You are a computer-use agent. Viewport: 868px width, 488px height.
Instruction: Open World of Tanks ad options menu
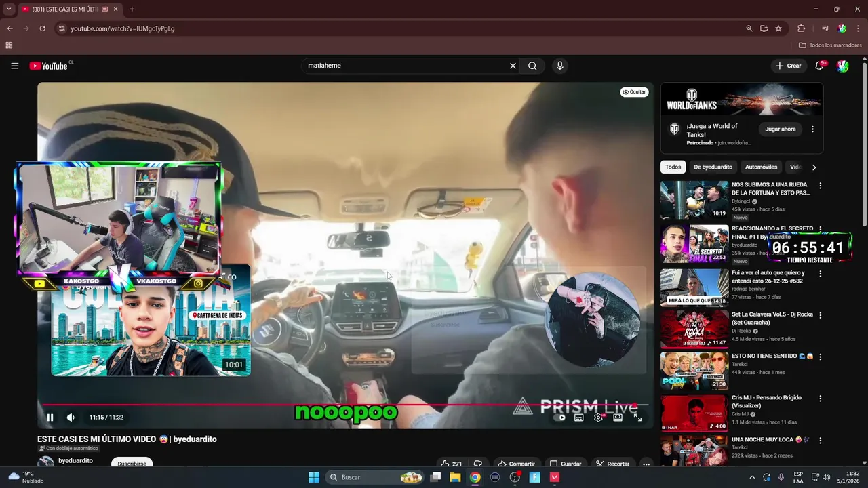(812, 129)
